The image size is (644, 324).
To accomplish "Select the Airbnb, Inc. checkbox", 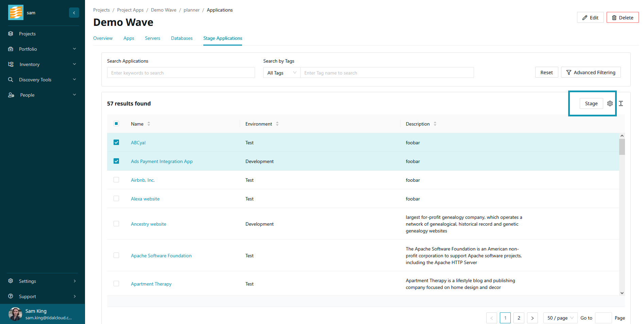I will pos(116,180).
